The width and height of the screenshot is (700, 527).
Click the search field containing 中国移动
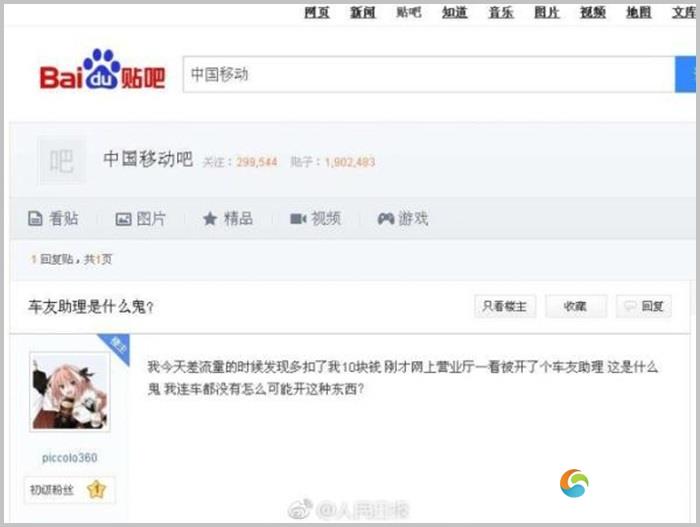[x=429, y=74]
